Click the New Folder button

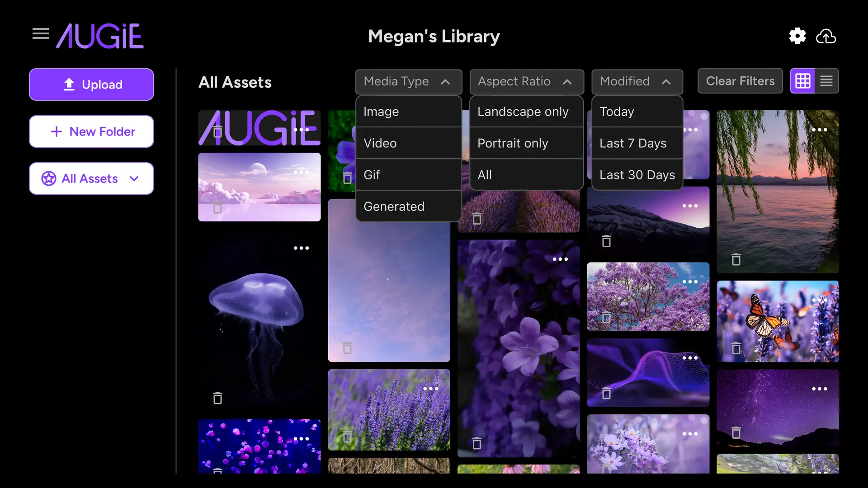91,131
